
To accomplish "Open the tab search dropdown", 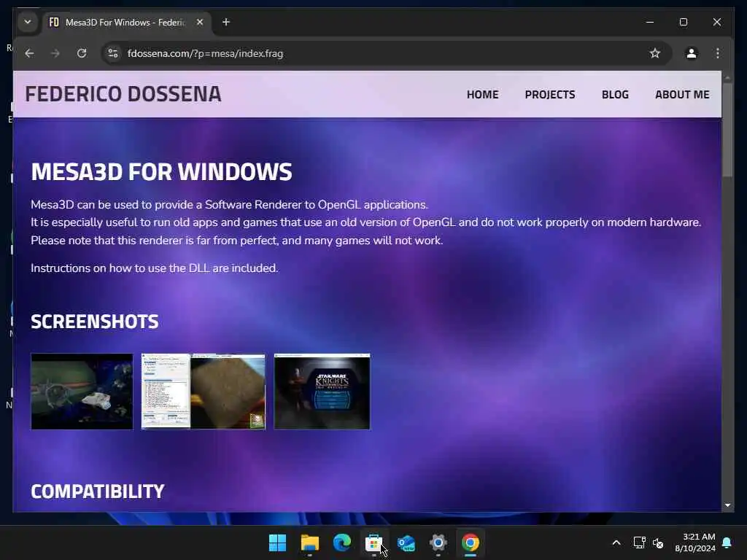I will pyautogui.click(x=28, y=22).
